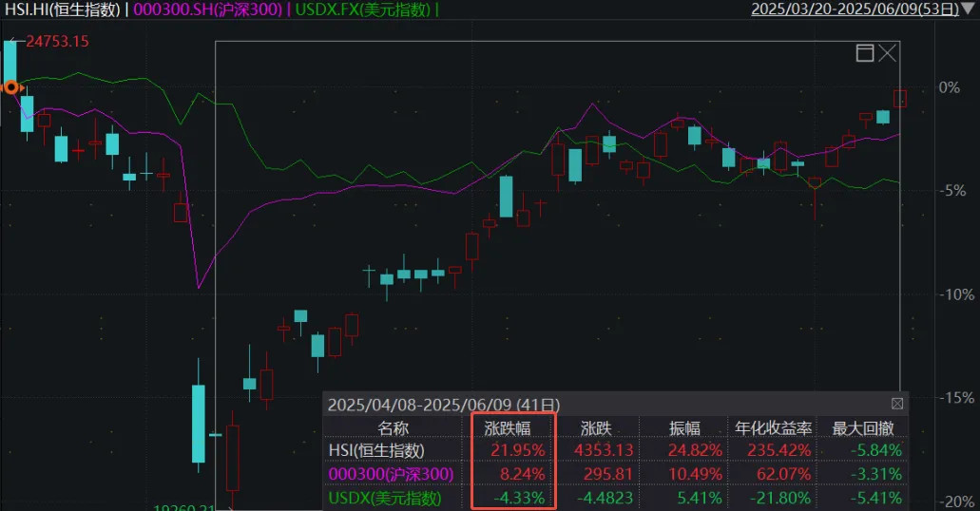
Task: Click the orange start point marker
Action: pos(11,87)
